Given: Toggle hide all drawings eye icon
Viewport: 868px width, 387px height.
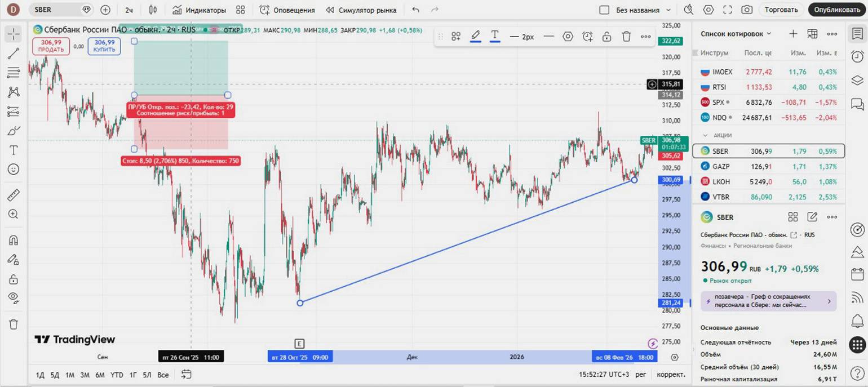Looking at the screenshot, I should (14, 297).
